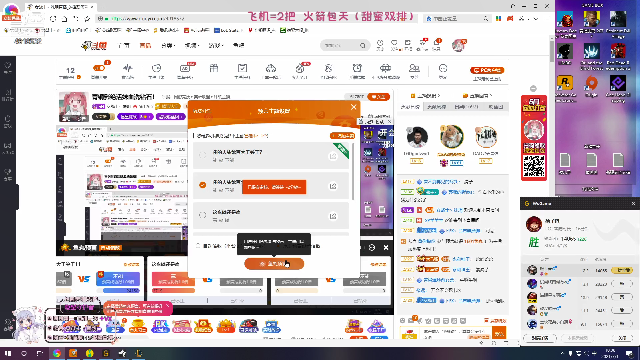Viewport: 640px width, 360px height.
Task: Click the blue choice button in first prediction card
Action: click(x=118, y=279)
